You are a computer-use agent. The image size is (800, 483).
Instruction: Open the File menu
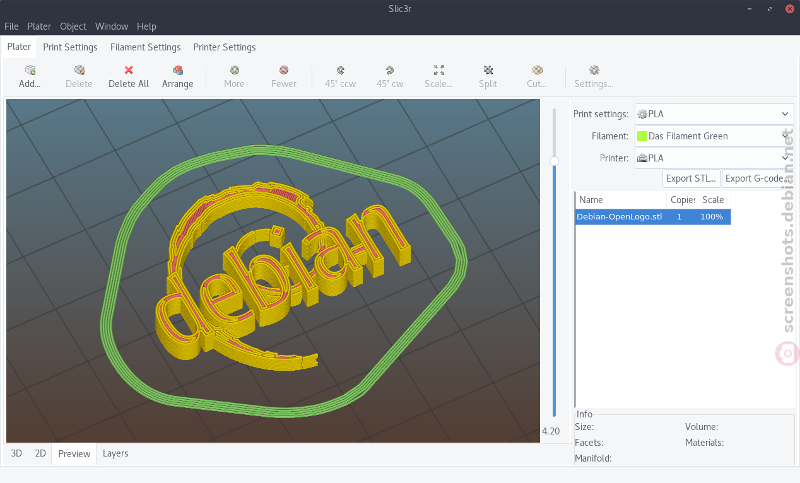point(11,27)
